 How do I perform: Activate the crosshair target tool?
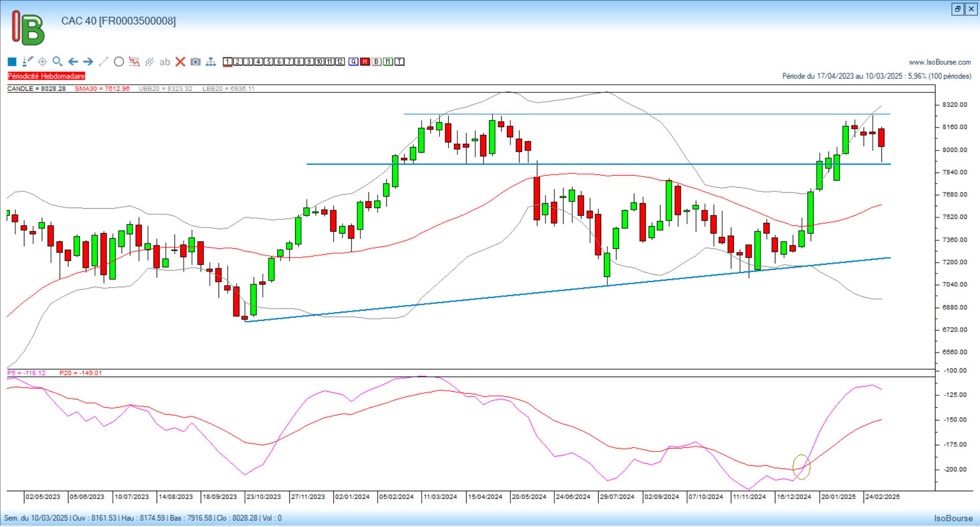click(42, 62)
